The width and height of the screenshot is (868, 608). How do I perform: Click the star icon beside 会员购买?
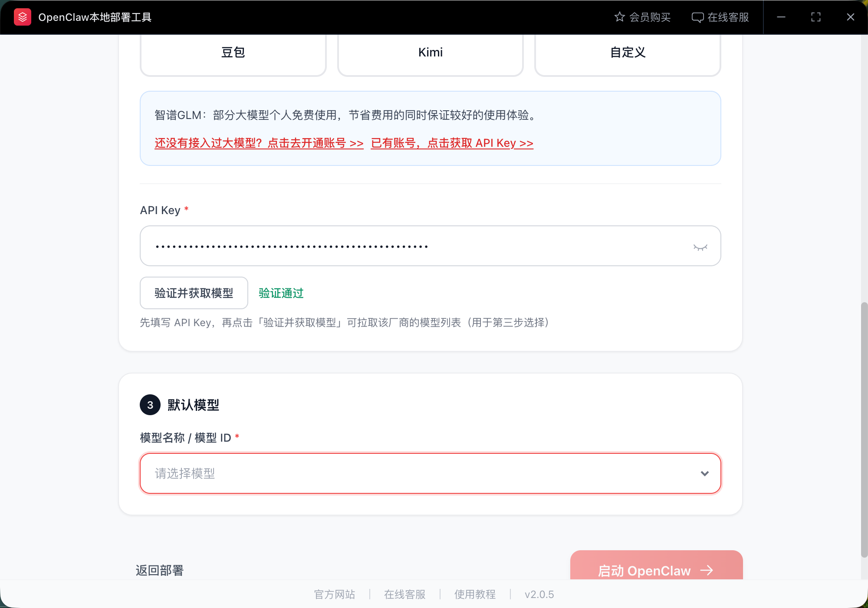click(x=620, y=17)
